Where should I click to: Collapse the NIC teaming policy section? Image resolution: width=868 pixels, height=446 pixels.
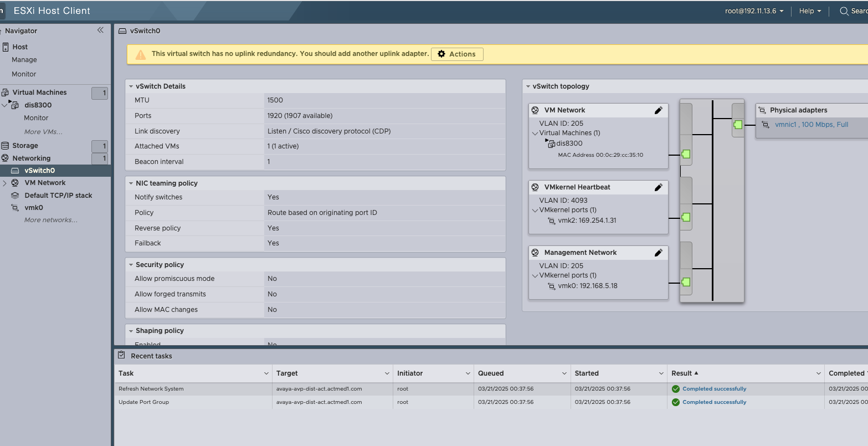point(131,183)
